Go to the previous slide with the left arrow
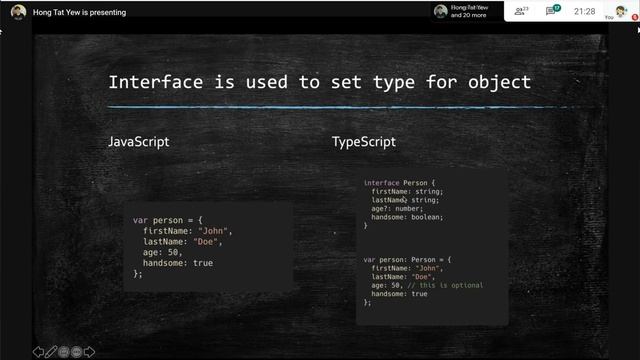Screen dimensions: 640x360 (x=38, y=352)
